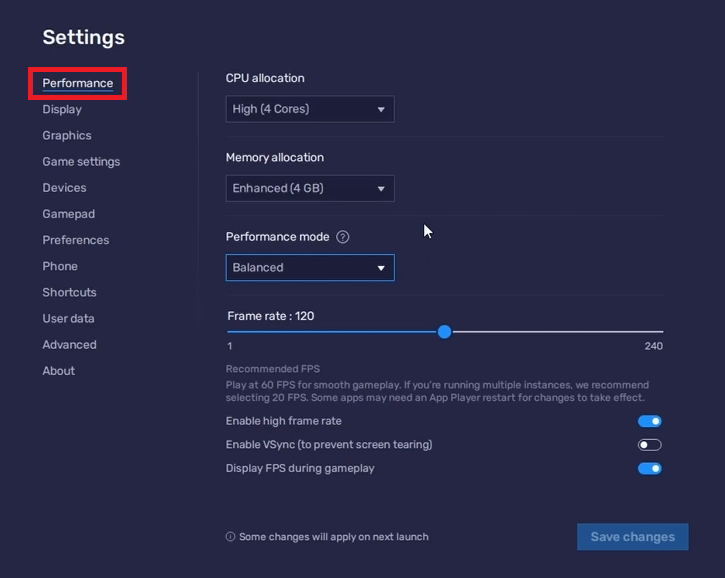725x578 pixels.
Task: Go to the Game settings section
Action: (x=81, y=161)
